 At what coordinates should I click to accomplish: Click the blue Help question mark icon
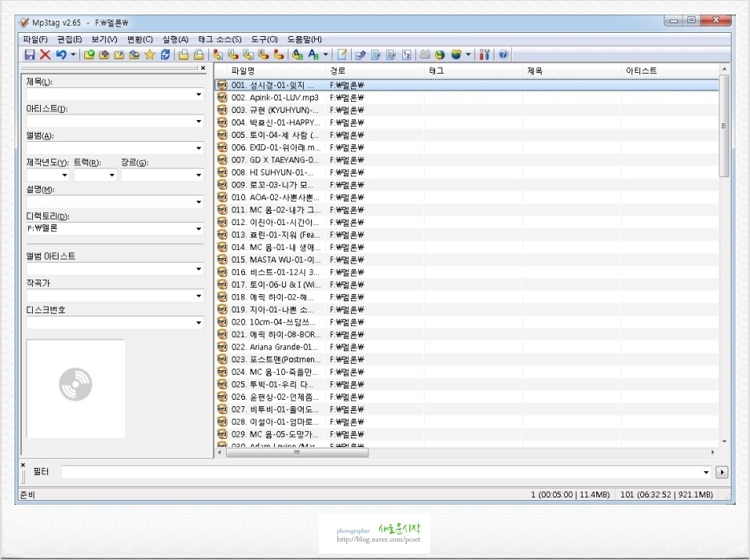click(x=502, y=54)
